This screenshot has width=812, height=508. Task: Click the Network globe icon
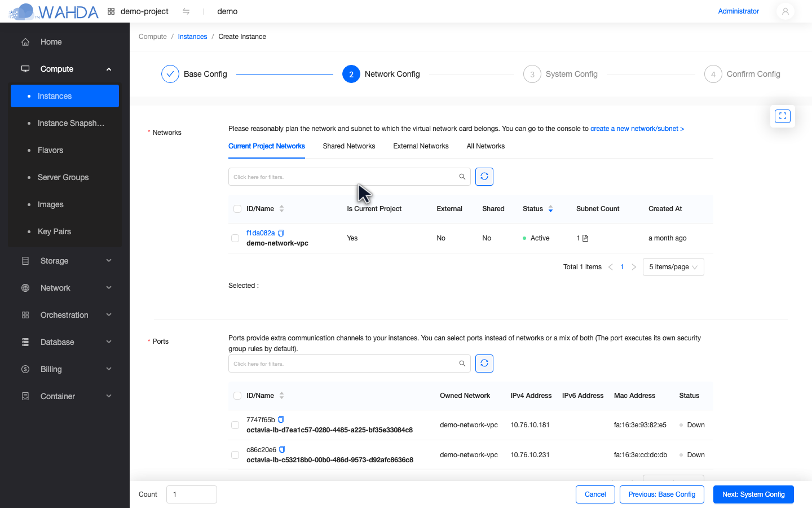coord(25,288)
